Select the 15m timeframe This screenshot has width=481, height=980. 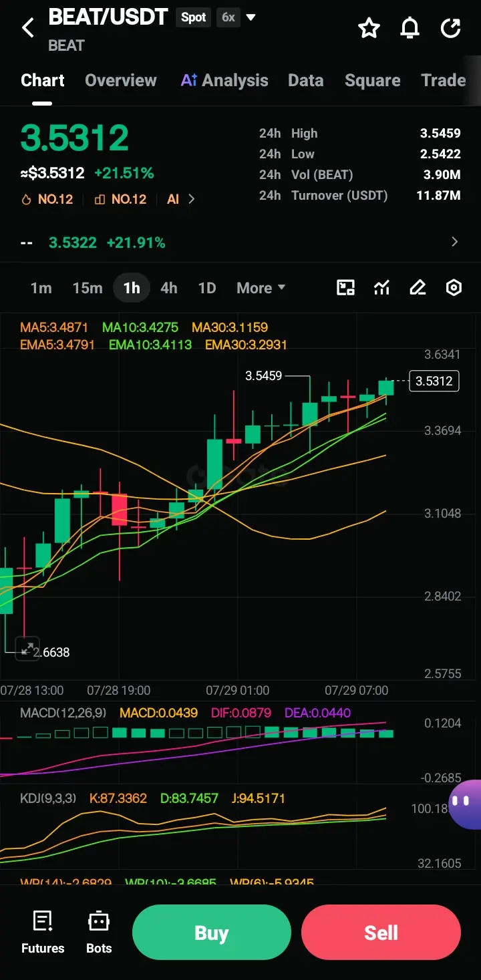88,288
